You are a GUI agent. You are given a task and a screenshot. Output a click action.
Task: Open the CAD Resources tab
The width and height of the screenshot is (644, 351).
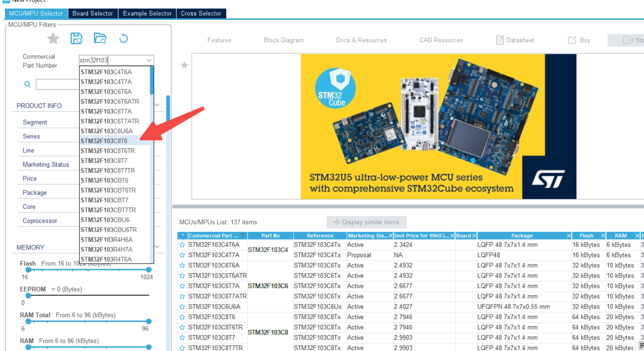coord(441,40)
